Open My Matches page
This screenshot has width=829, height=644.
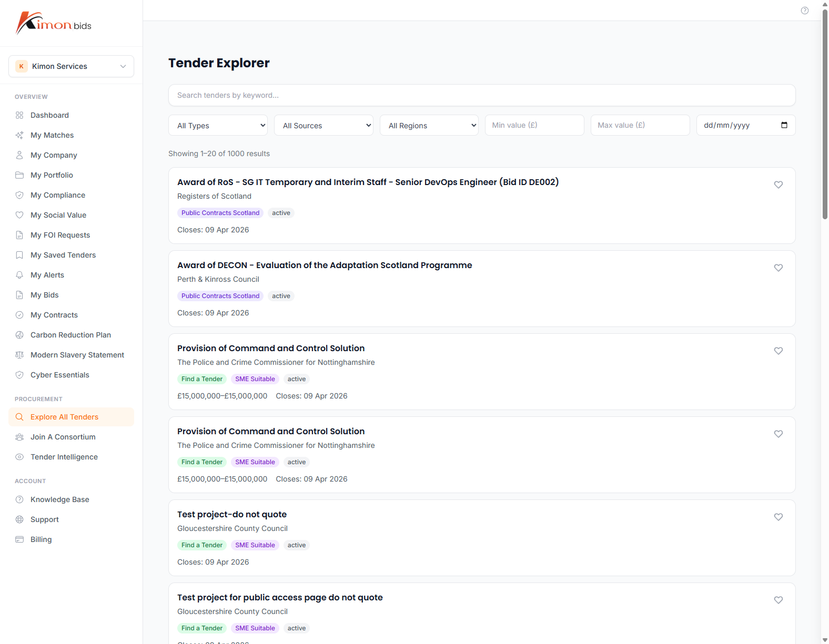[72, 135]
